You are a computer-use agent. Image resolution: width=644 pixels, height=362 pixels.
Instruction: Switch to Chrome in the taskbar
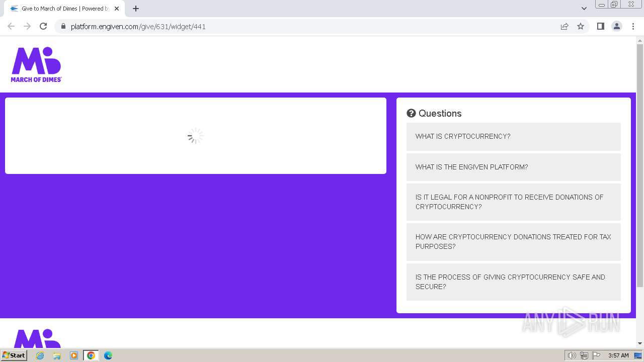91,355
